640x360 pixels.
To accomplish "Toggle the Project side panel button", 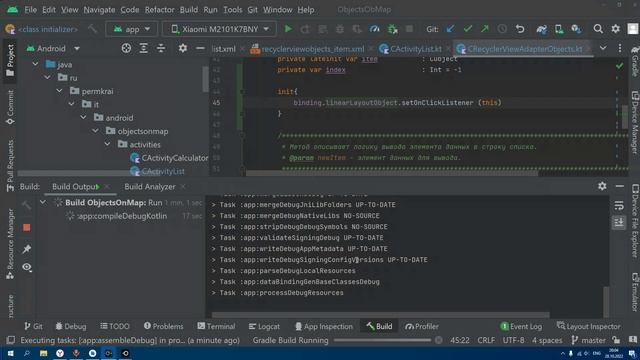I will pyautogui.click(x=10, y=60).
